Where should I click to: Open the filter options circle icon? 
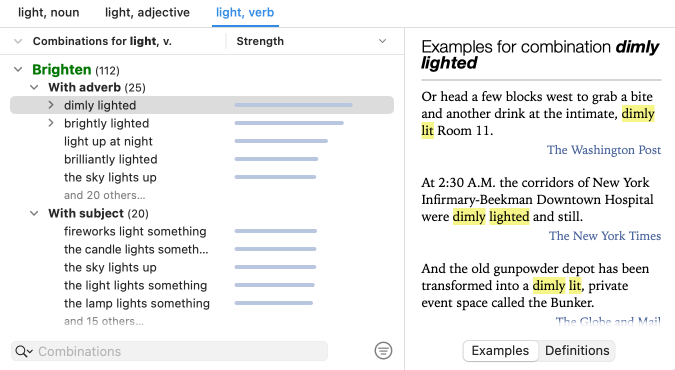click(x=383, y=351)
